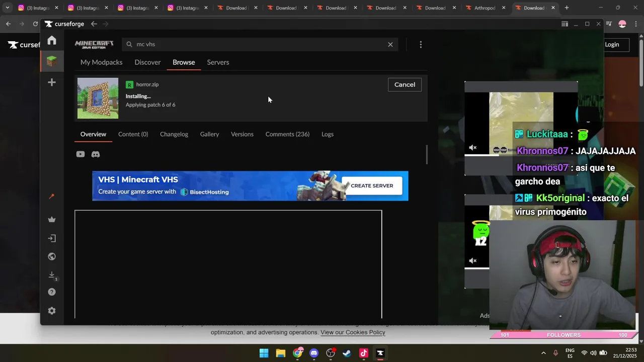
Task: Open the View our Cookies Policy link
Action: coord(353,332)
